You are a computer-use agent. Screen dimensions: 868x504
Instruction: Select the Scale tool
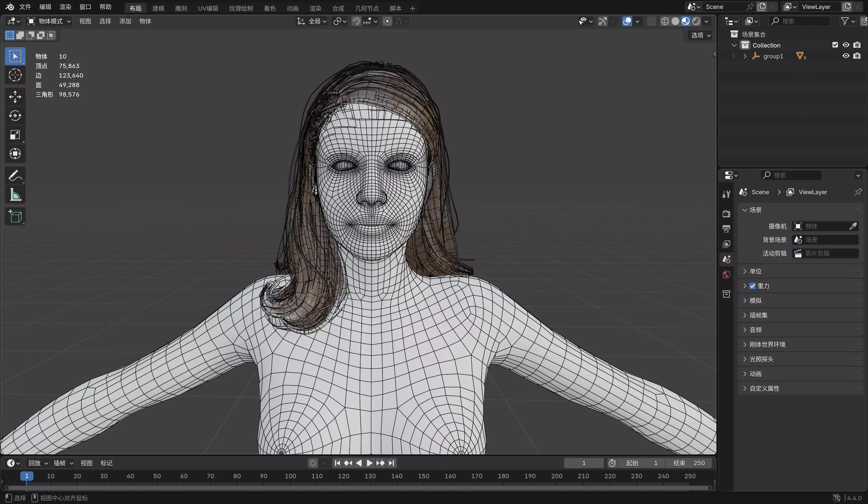coord(15,135)
